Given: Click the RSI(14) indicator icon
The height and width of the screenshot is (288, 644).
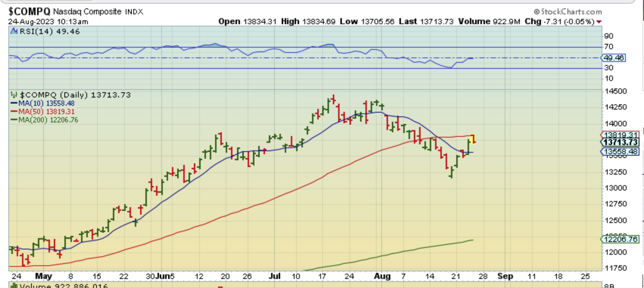Looking at the screenshot, I should 14,31.
